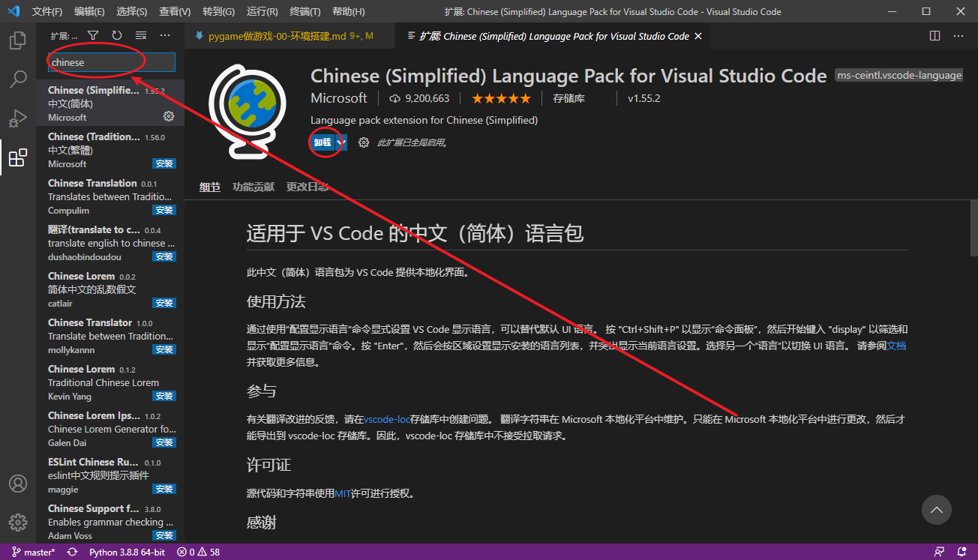Click the VS Code logo in title bar
The width and height of the screenshot is (978, 560).
click(13, 11)
